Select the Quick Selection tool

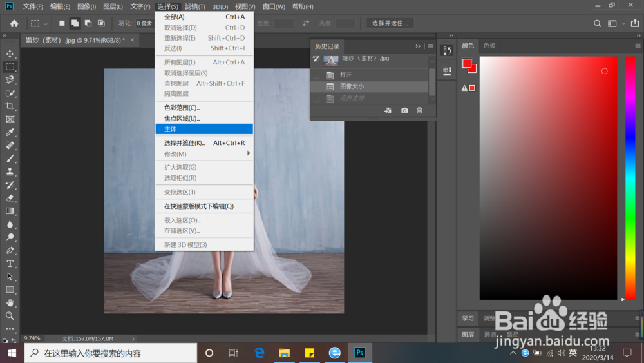point(10,93)
